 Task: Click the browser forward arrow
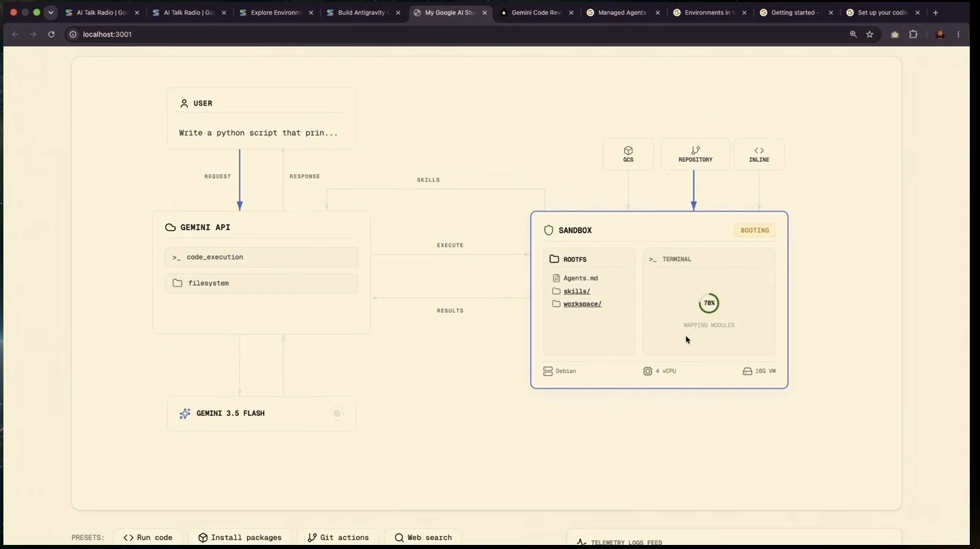pyautogui.click(x=33, y=34)
